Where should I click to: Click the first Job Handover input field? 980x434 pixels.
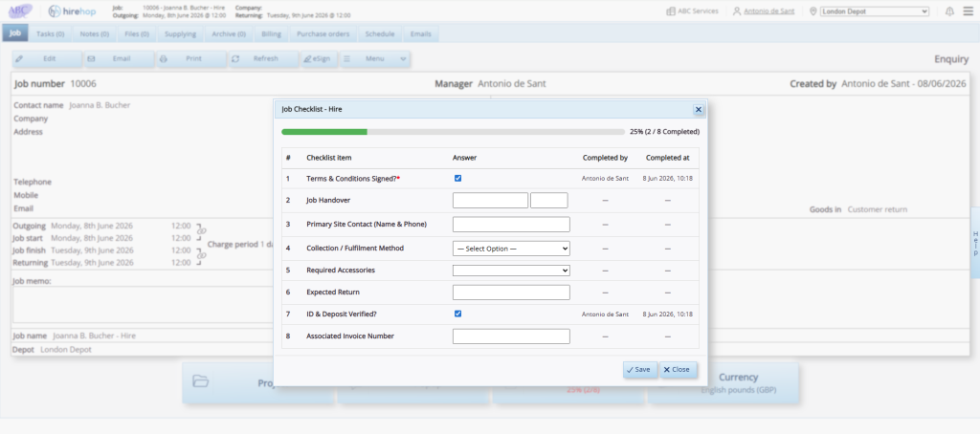point(490,200)
